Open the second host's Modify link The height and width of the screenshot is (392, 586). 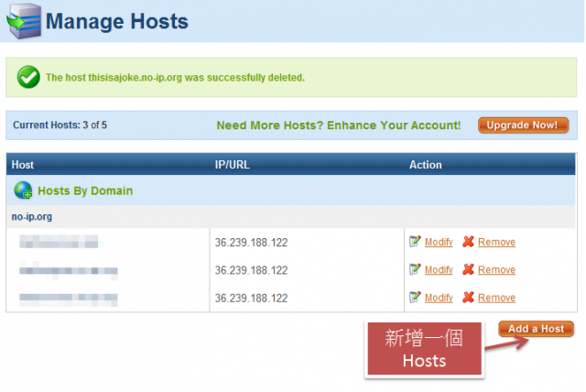point(439,270)
